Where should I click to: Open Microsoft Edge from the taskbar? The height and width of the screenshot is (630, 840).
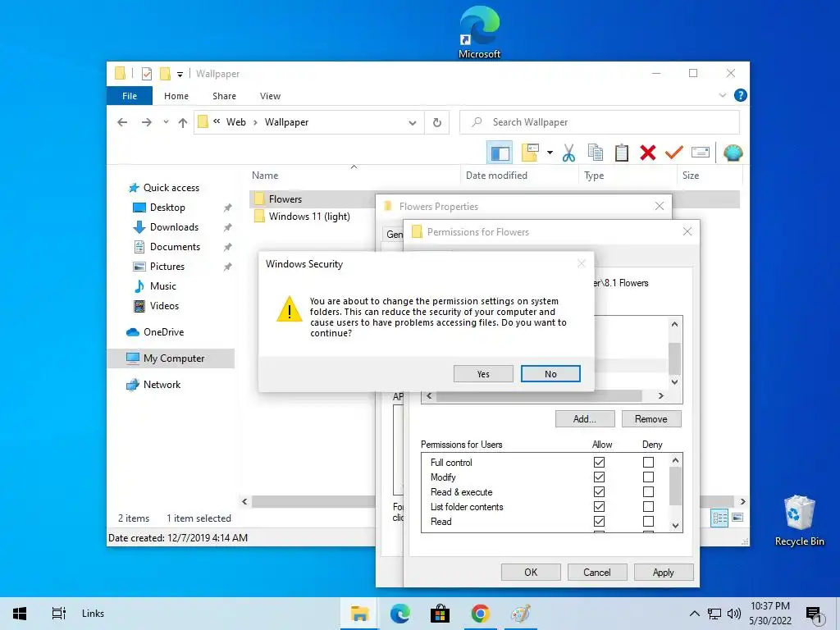click(399, 614)
